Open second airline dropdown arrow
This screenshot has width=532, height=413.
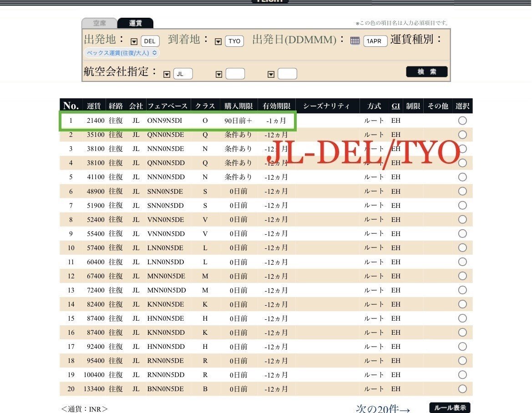coord(219,74)
